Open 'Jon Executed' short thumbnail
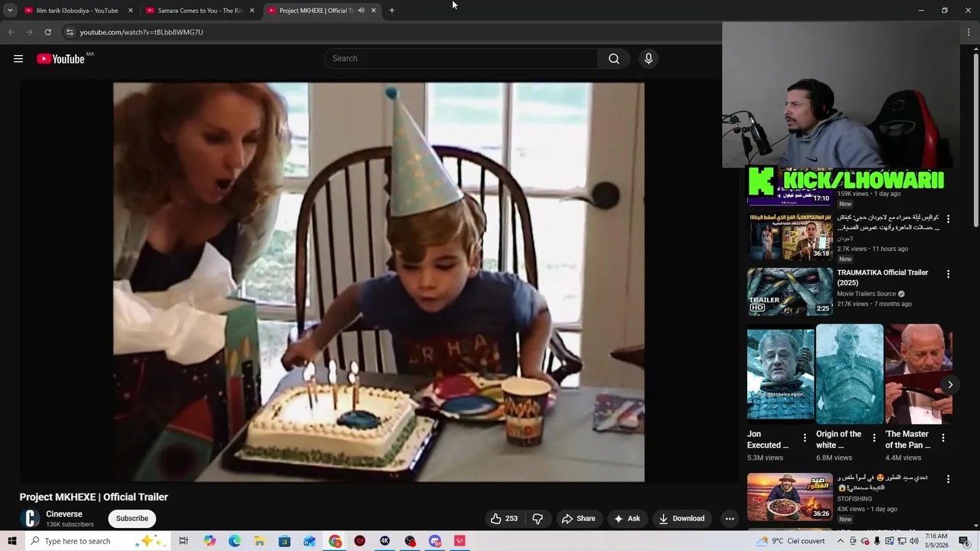The width and height of the screenshot is (980, 551). coord(780,373)
